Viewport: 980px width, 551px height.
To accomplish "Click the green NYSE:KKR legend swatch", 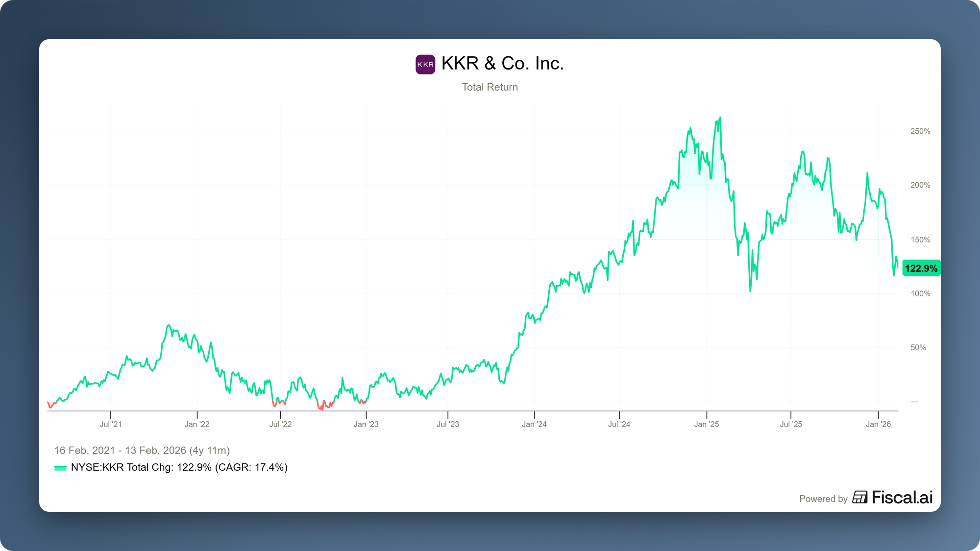I will (x=60, y=468).
